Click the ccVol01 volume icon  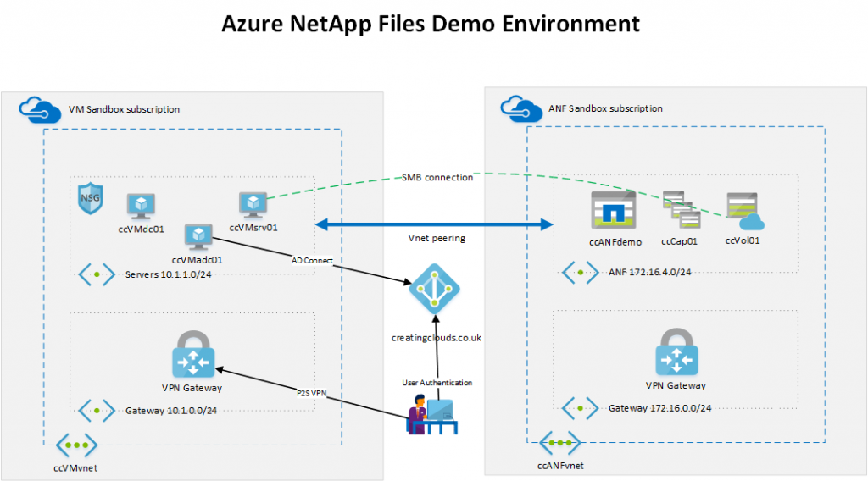[744, 211]
